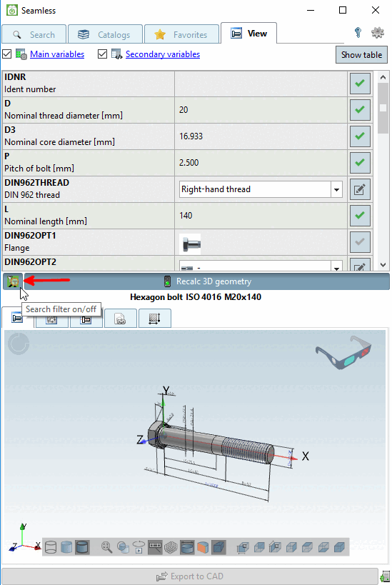
Task: Open the Favorites tab
Action: pos(181,34)
